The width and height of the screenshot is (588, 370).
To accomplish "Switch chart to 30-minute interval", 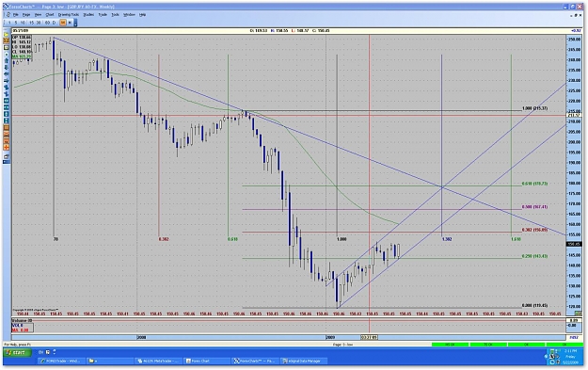I will [x=39, y=23].
